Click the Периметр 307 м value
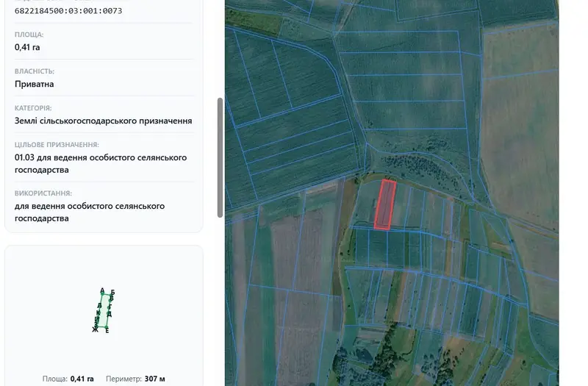Viewport: 588px width, 386px height. coord(154,379)
